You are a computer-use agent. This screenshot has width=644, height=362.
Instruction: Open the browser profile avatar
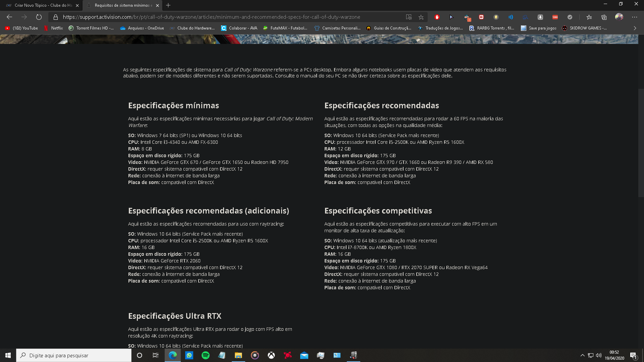(x=619, y=17)
